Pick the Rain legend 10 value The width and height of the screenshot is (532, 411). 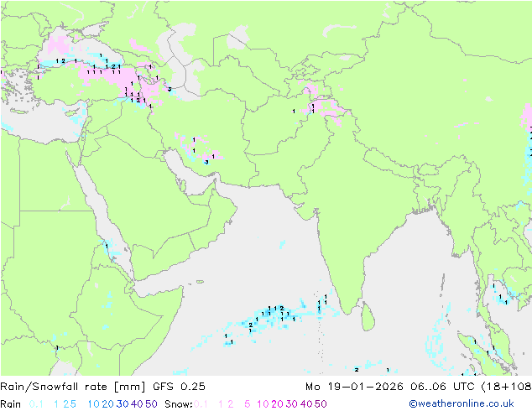click(94, 404)
